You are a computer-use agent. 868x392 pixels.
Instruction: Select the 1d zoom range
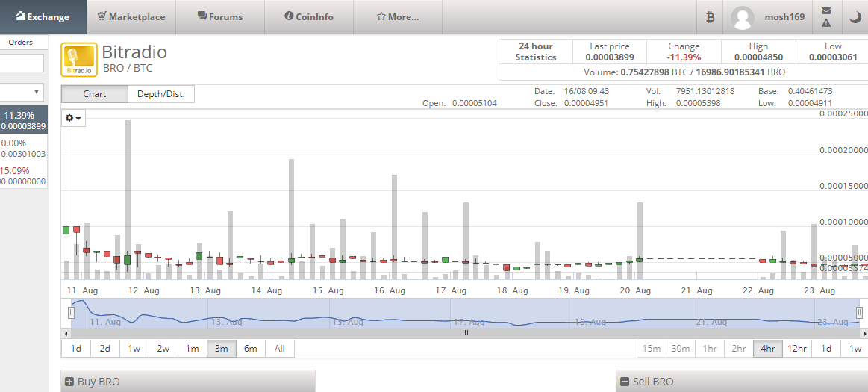tap(76, 348)
